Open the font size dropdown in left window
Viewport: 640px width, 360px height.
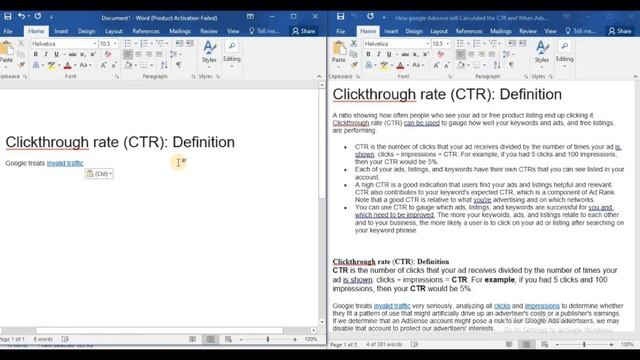pos(115,43)
